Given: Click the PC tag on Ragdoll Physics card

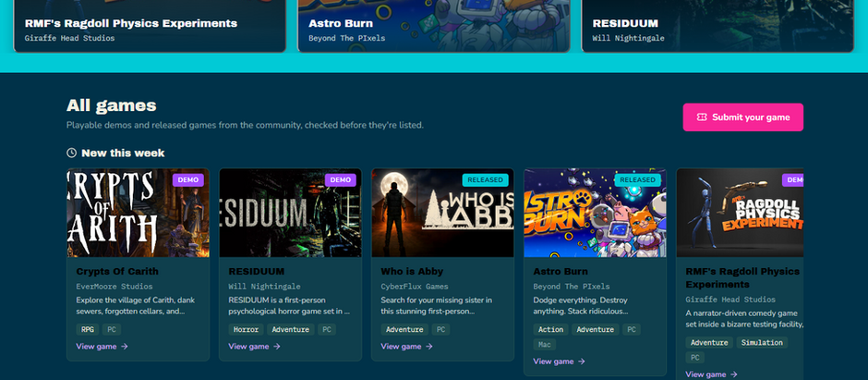Looking at the screenshot, I should tap(694, 357).
